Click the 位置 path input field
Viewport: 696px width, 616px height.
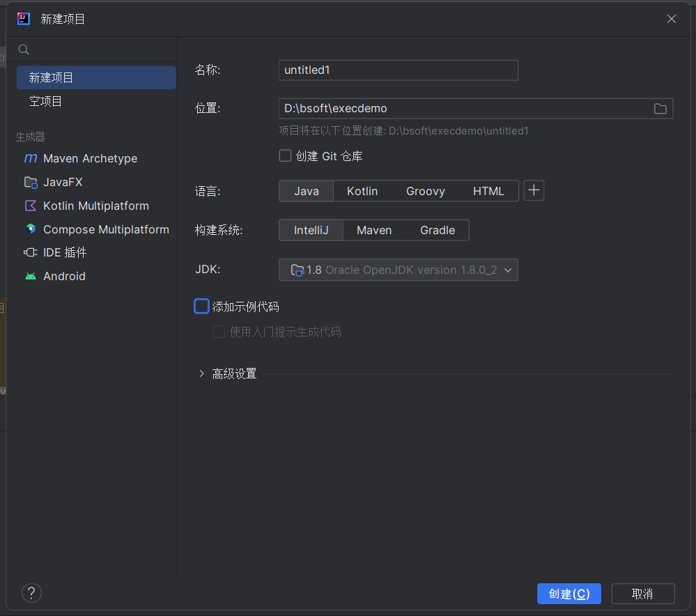pyautogui.click(x=475, y=109)
